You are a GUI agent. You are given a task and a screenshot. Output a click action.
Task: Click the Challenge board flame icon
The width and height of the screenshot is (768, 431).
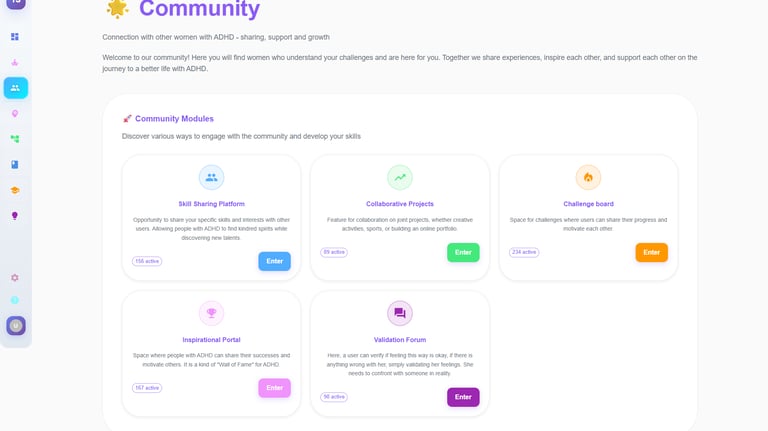click(x=588, y=178)
